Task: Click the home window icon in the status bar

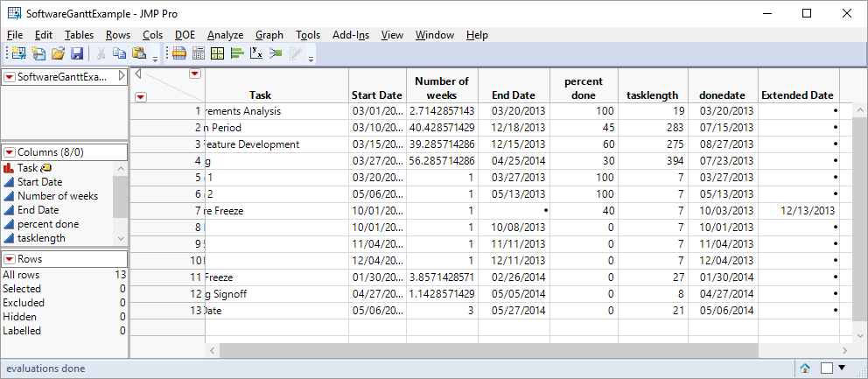Action: (806, 368)
